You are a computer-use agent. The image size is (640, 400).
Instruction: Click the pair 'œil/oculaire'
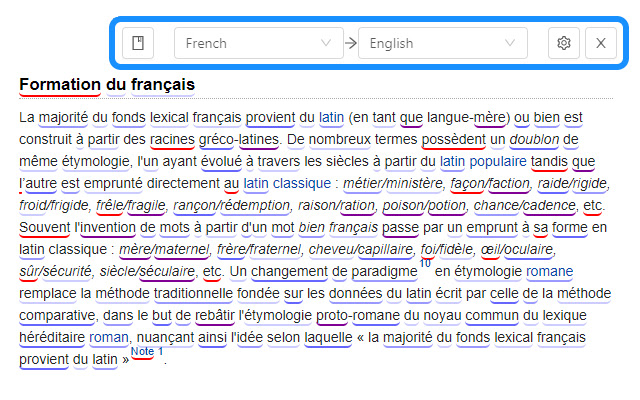tap(517, 250)
